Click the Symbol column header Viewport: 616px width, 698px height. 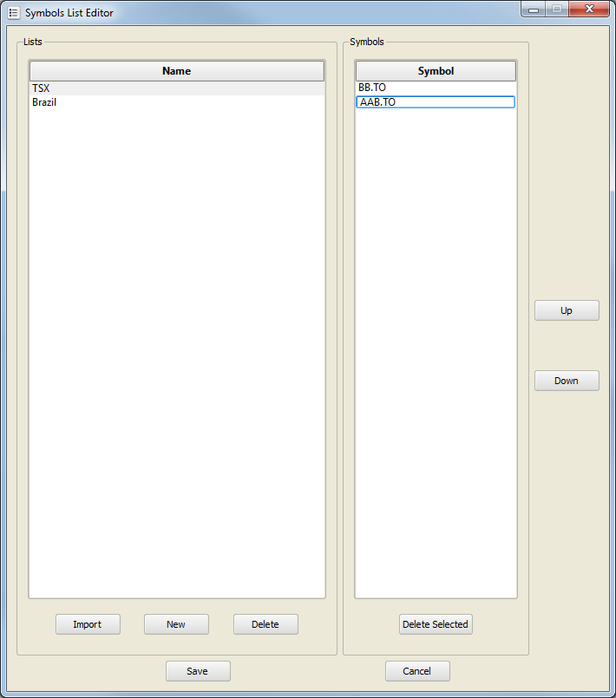point(436,71)
